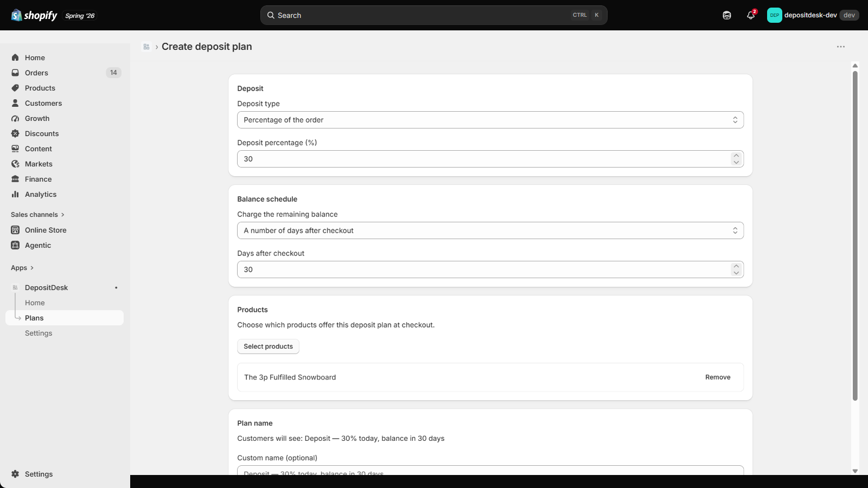Open the three-dot page actions menu

click(x=841, y=47)
